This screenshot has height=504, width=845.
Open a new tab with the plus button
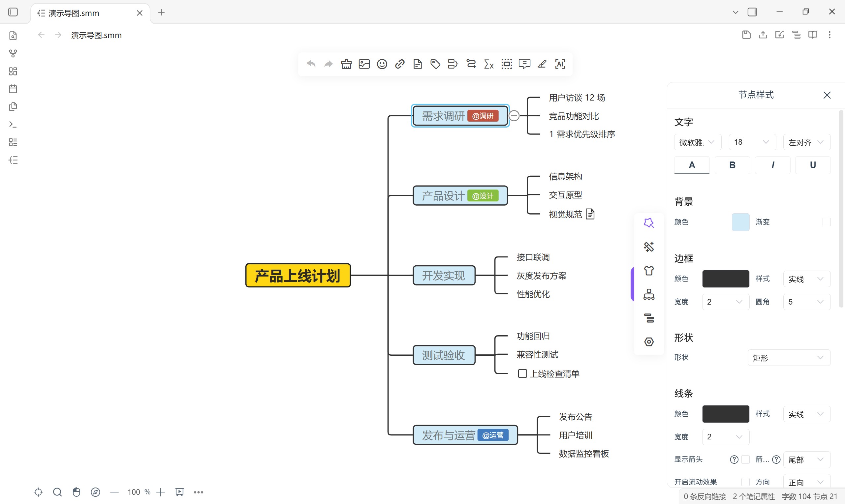(161, 13)
